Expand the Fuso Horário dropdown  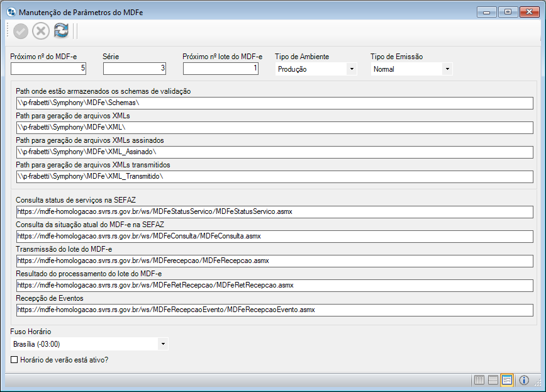pos(163,344)
